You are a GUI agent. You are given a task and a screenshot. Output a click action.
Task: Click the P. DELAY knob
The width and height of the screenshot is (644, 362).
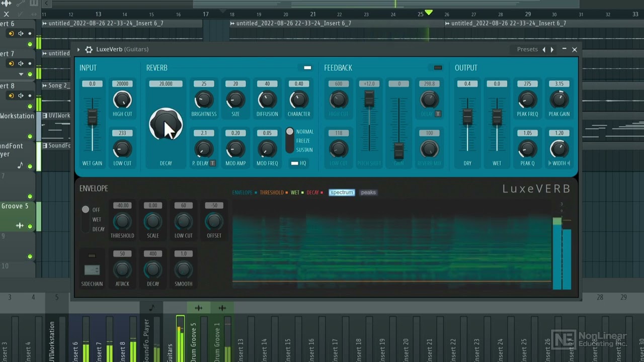click(x=204, y=149)
